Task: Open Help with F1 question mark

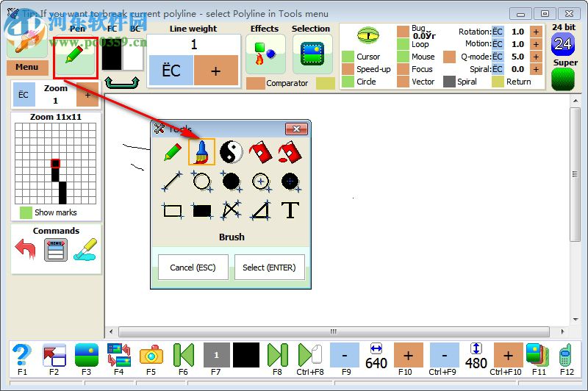Action: [22, 355]
